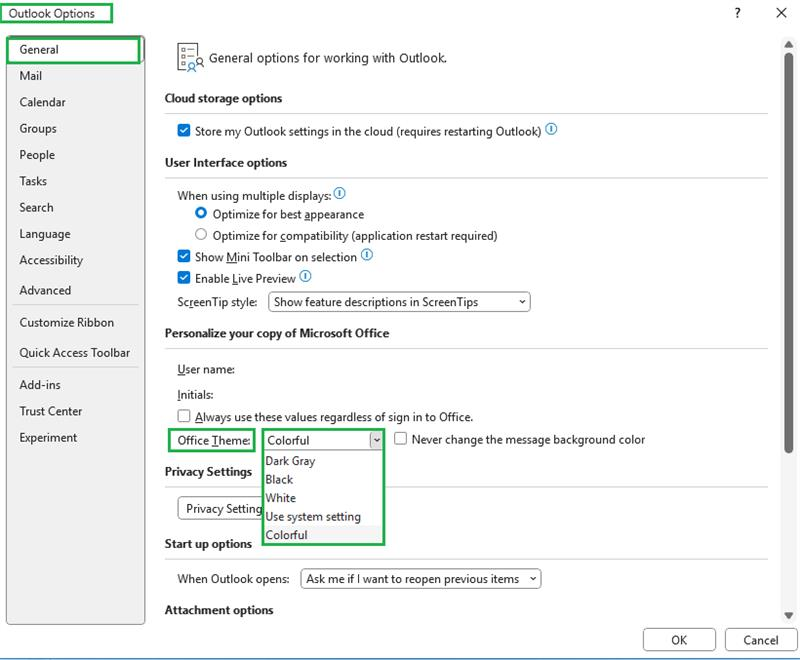Collapse the Office Theme dropdown arrow
The image size is (800, 660).
coord(376,440)
